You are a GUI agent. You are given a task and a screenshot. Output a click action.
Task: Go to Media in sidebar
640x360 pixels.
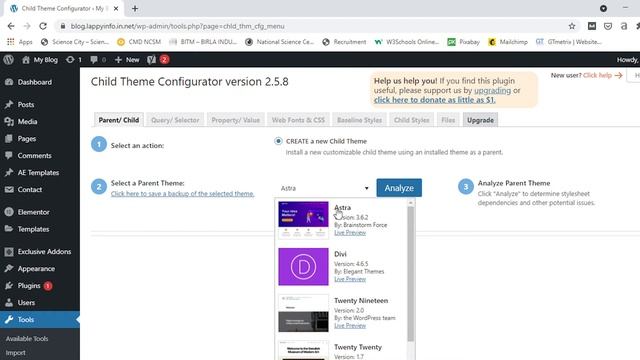pyautogui.click(x=27, y=122)
